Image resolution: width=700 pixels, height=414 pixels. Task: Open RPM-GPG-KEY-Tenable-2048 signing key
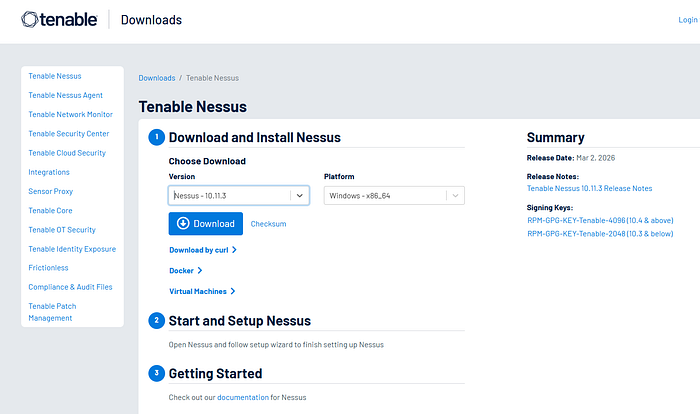600,234
